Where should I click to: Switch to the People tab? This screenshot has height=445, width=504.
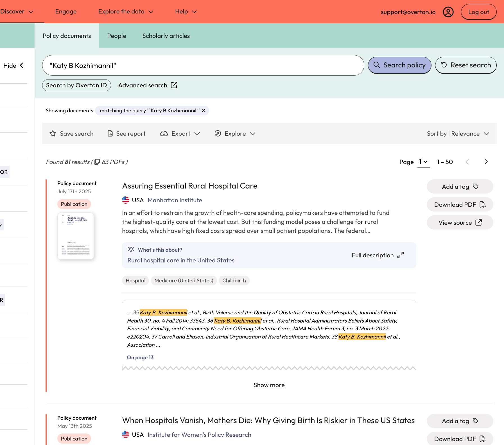pos(116,36)
